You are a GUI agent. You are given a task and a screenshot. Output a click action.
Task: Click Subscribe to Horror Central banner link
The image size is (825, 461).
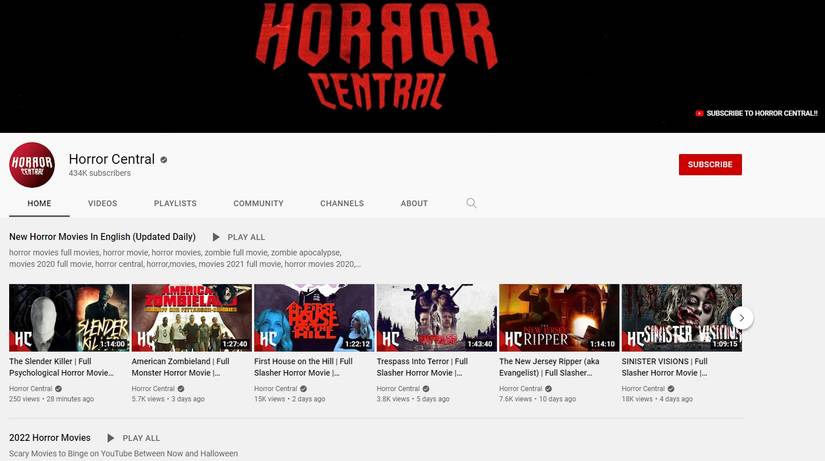757,113
